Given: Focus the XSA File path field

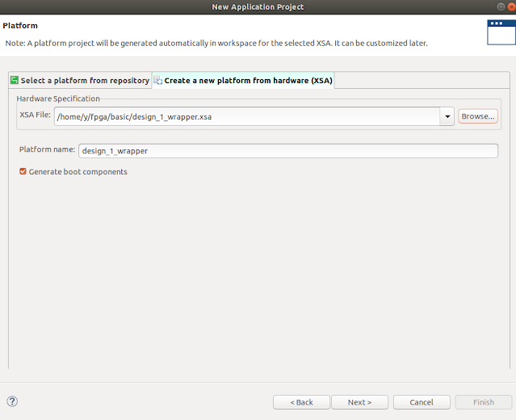Looking at the screenshot, I should [247, 116].
